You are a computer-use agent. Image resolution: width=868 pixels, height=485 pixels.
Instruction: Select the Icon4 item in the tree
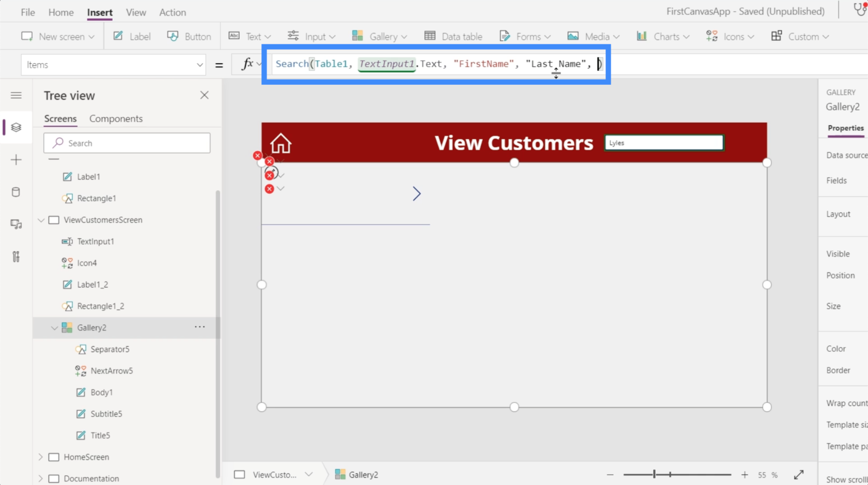coord(87,263)
